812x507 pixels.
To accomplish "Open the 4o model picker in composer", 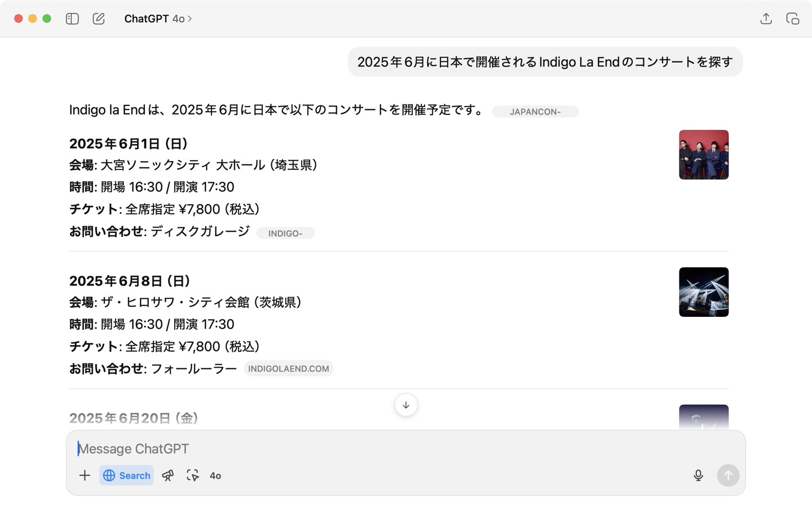I will [x=215, y=475].
